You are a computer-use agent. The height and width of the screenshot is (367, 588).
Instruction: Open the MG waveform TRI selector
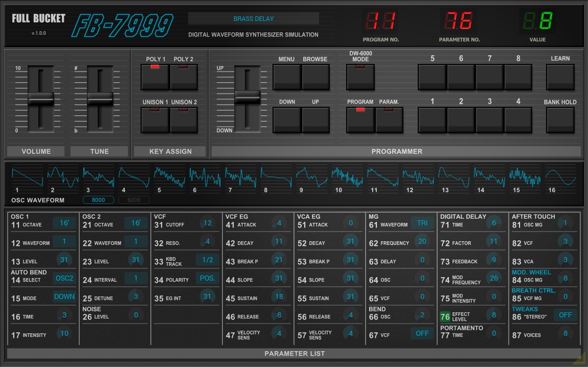(422, 223)
